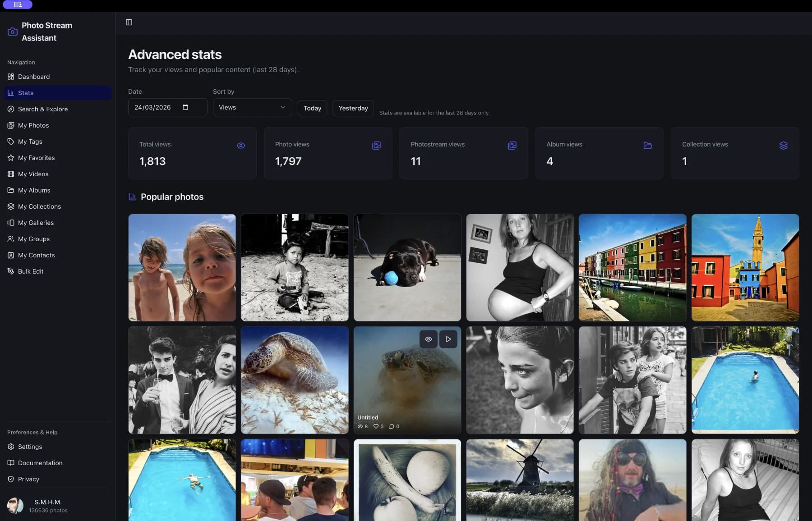Click the play overlay on the turtle photo

coord(448,339)
